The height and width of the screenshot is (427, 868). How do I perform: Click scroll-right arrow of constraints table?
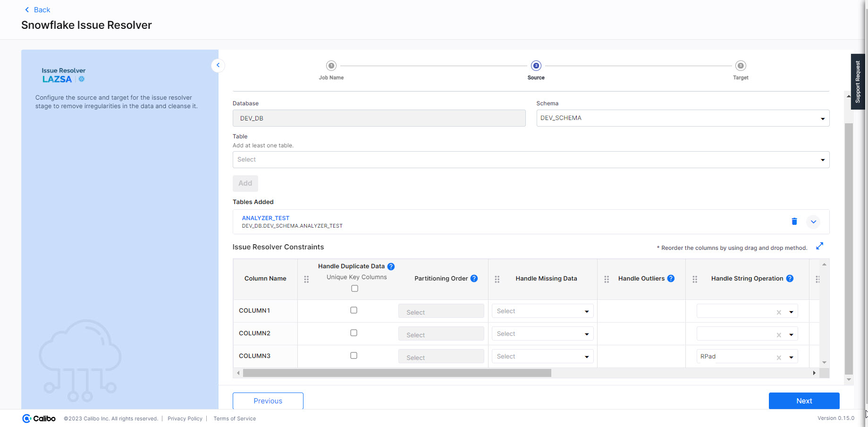(x=814, y=373)
